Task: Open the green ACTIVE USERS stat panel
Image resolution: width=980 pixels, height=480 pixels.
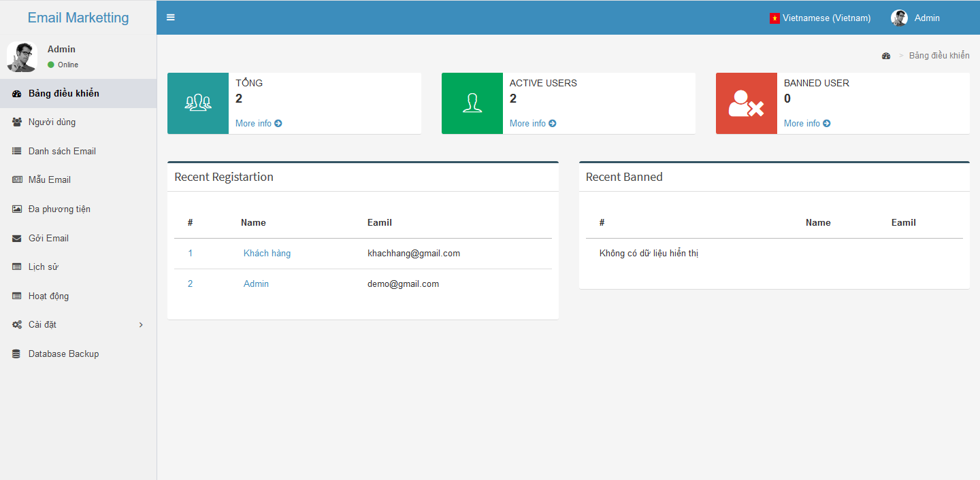Action: (x=472, y=103)
